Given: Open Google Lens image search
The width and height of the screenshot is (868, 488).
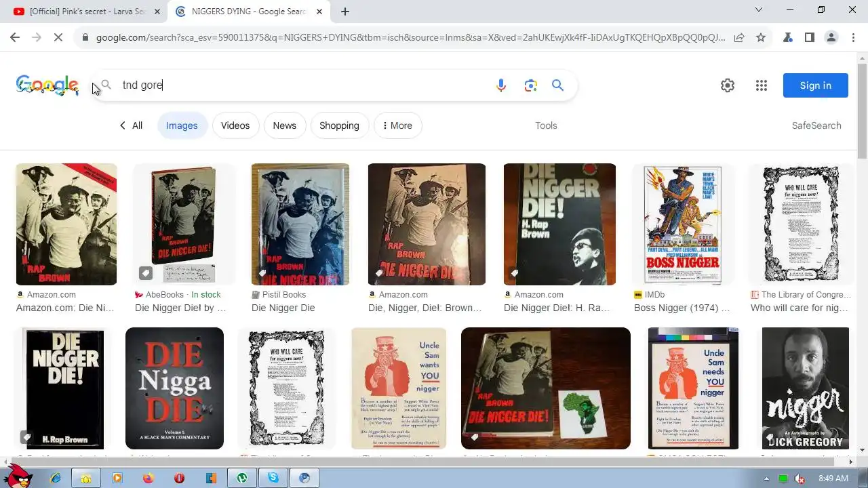Looking at the screenshot, I should click(530, 85).
